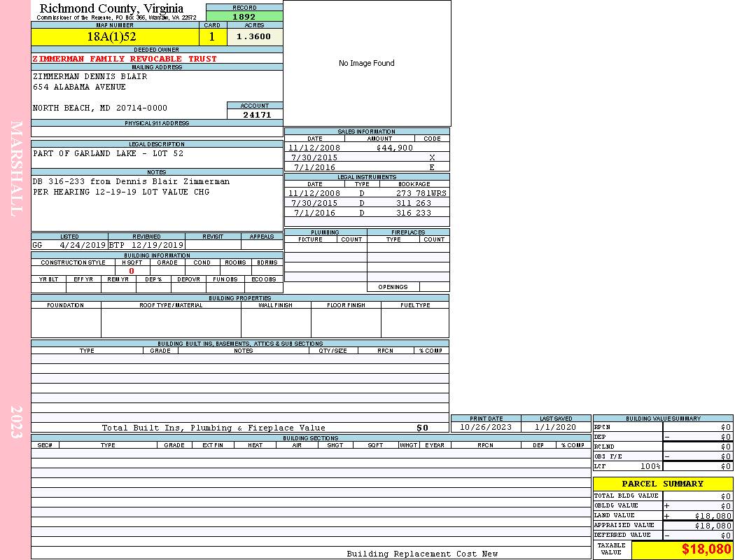Image resolution: width=735 pixels, height=560 pixels.
Task: Select the map number field 18A(1)52
Action: click(115, 37)
